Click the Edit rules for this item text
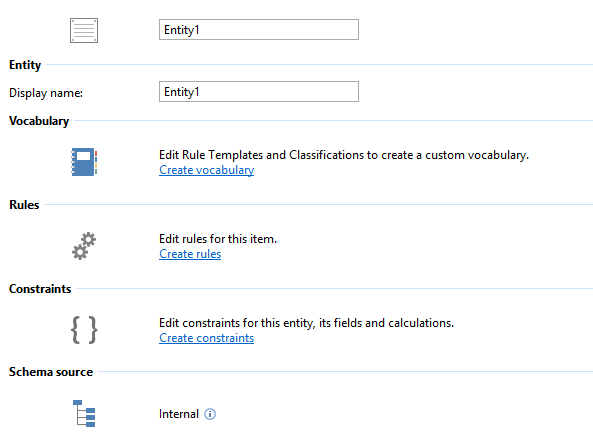This screenshot has height=443, width=593. point(218,239)
